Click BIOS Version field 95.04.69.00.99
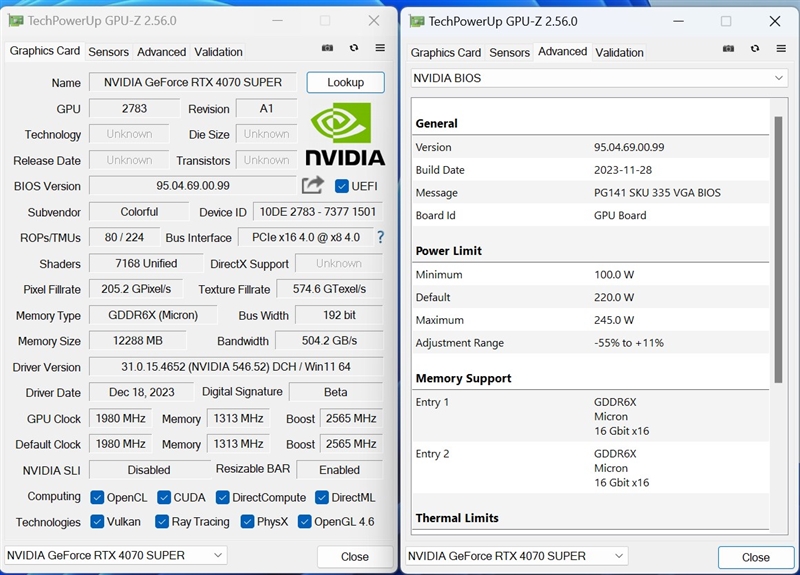This screenshot has width=800, height=575. (x=193, y=185)
